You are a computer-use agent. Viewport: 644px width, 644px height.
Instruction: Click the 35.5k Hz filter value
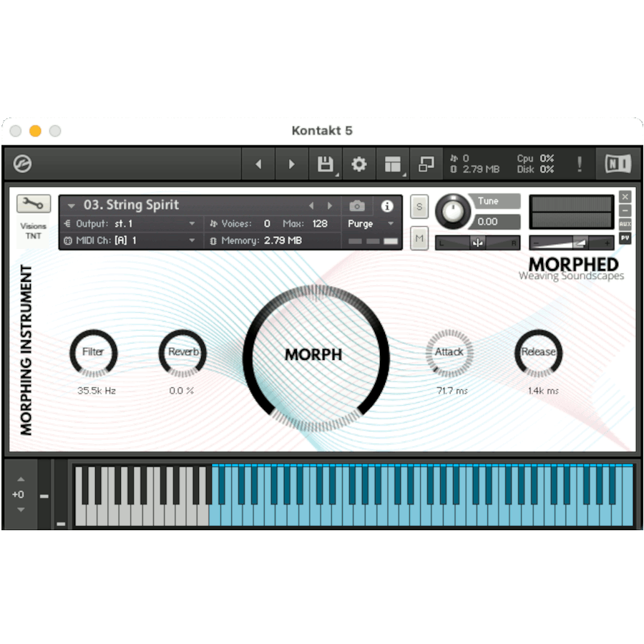pyautogui.click(x=97, y=391)
